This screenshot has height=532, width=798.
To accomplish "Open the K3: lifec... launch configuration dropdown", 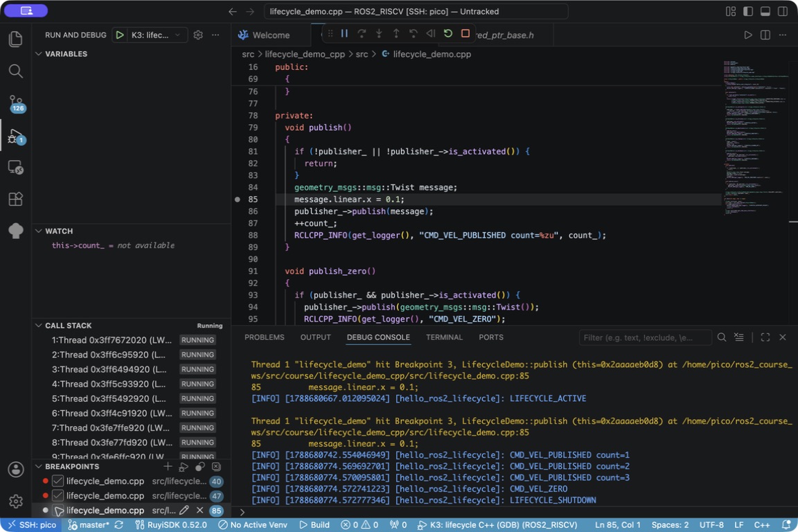I will click(x=156, y=35).
